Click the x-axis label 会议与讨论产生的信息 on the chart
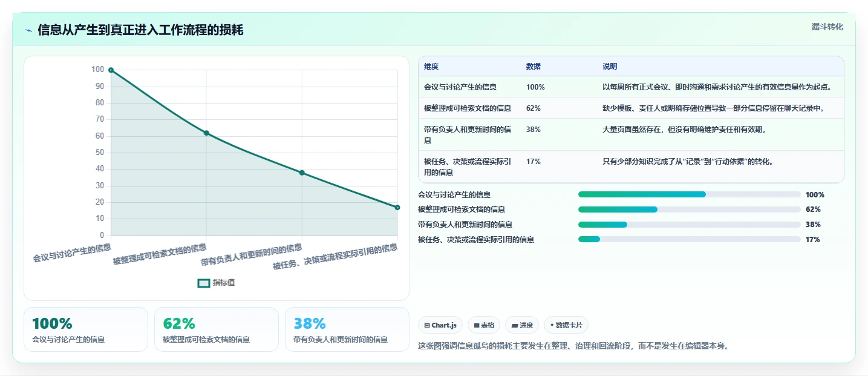 (x=72, y=252)
